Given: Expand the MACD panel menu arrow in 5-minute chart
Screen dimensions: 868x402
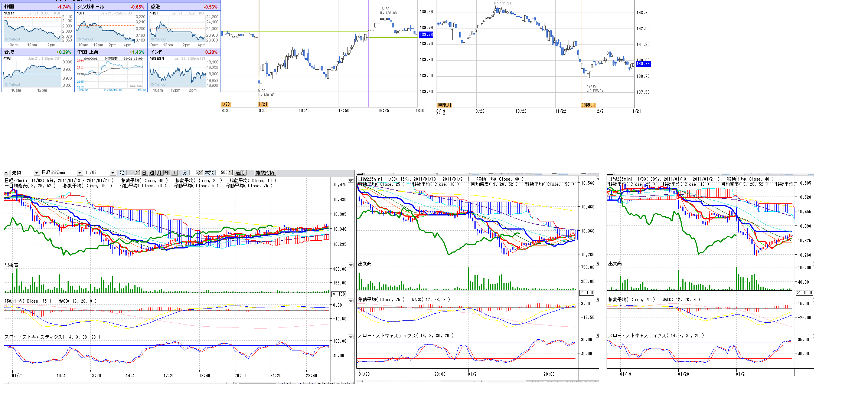Looking at the screenshot, I should click(350, 301).
